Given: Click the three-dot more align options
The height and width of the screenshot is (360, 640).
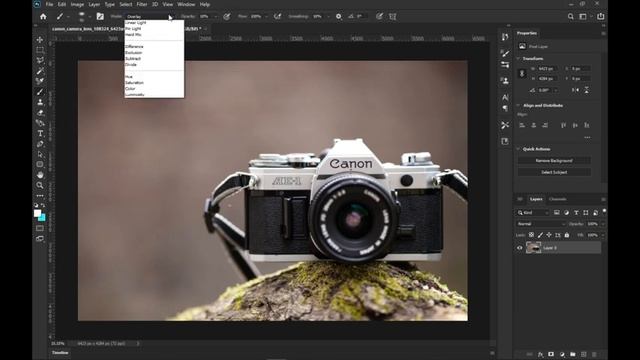Looking at the screenshot, I should (x=587, y=137).
